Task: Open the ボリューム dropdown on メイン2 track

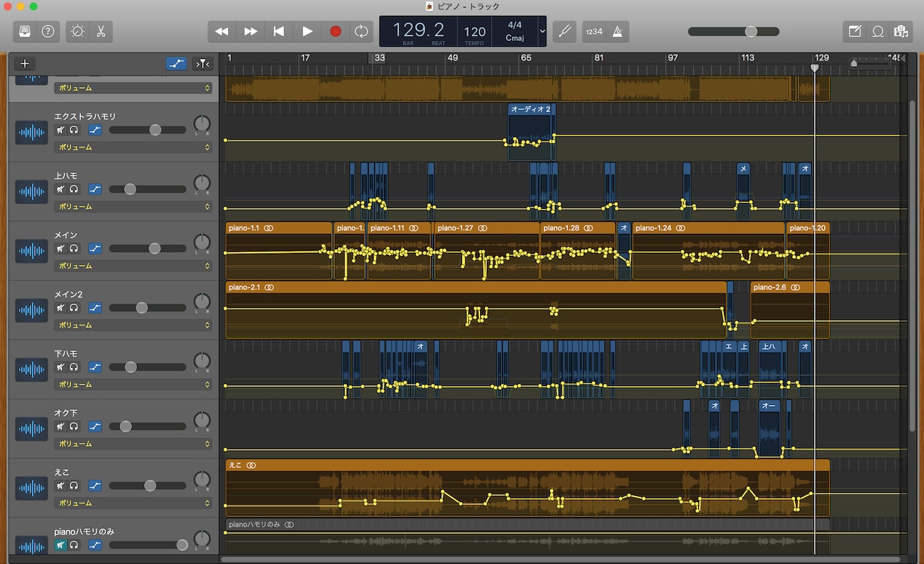Action: (x=133, y=325)
